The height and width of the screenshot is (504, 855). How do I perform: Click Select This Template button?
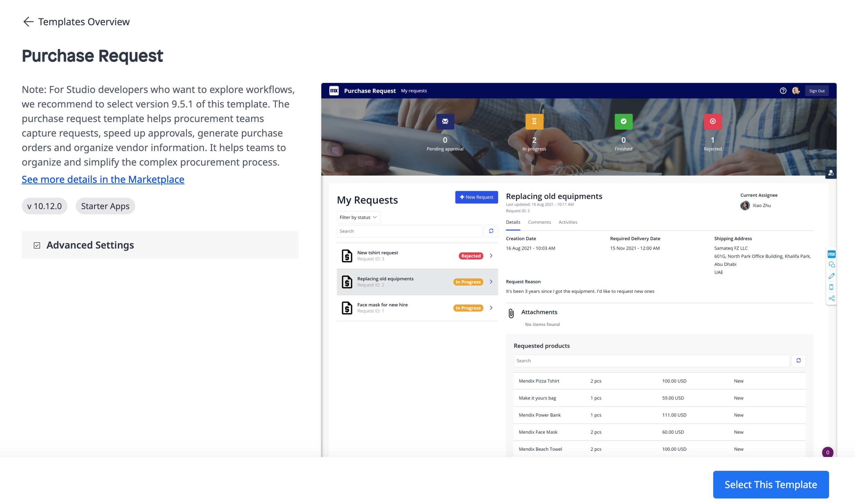coord(771,484)
